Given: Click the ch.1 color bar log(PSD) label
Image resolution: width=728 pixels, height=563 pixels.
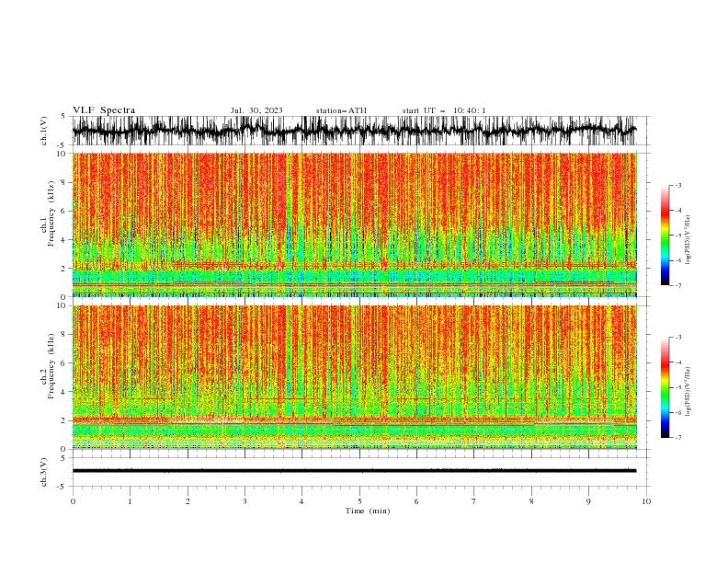Looking at the screenshot, I should (x=688, y=240).
